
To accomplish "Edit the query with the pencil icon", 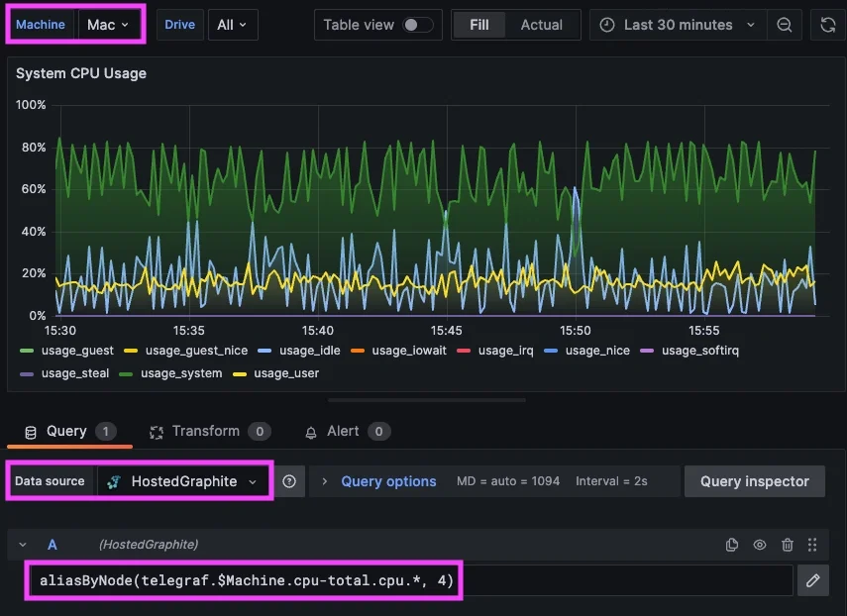I will [813, 580].
